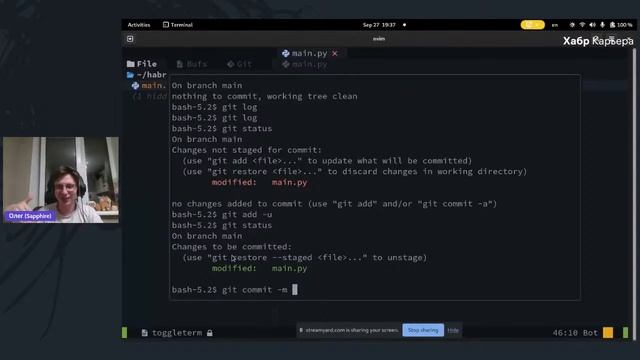The width and height of the screenshot is (640, 360).
Task: Click the streamyard.com sharing notice text
Action: [x=352, y=330]
